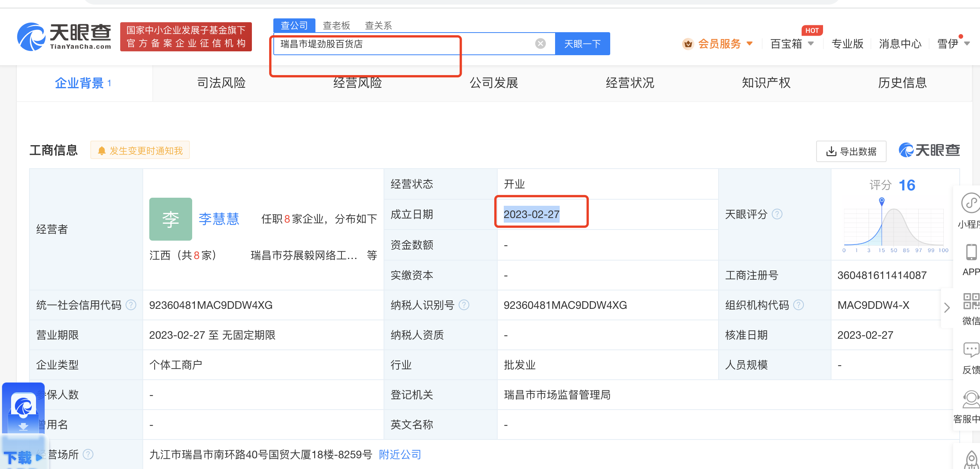
Task: Click the 天眼一下 search button
Action: (x=582, y=44)
